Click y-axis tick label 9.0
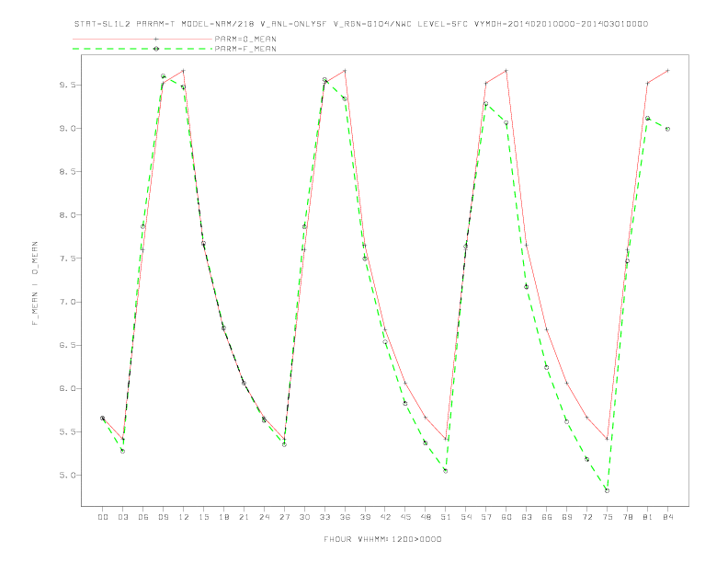The width and height of the screenshot is (728, 563). tap(68, 128)
